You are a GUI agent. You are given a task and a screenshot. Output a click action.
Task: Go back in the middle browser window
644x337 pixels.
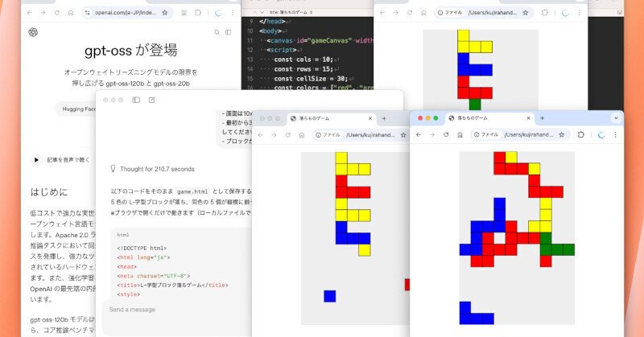click(x=260, y=135)
